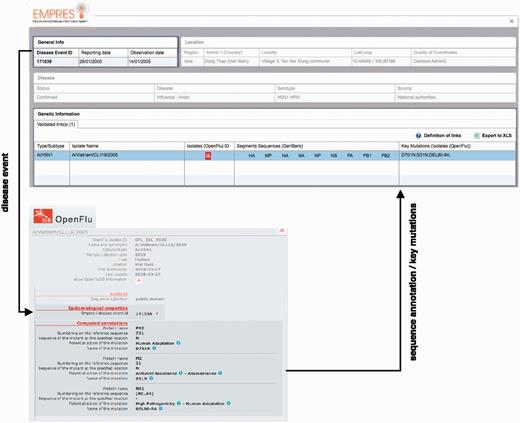Open the NS segment GenBank link
Image resolution: width=520 pixels, height=423 pixels.
334,156
